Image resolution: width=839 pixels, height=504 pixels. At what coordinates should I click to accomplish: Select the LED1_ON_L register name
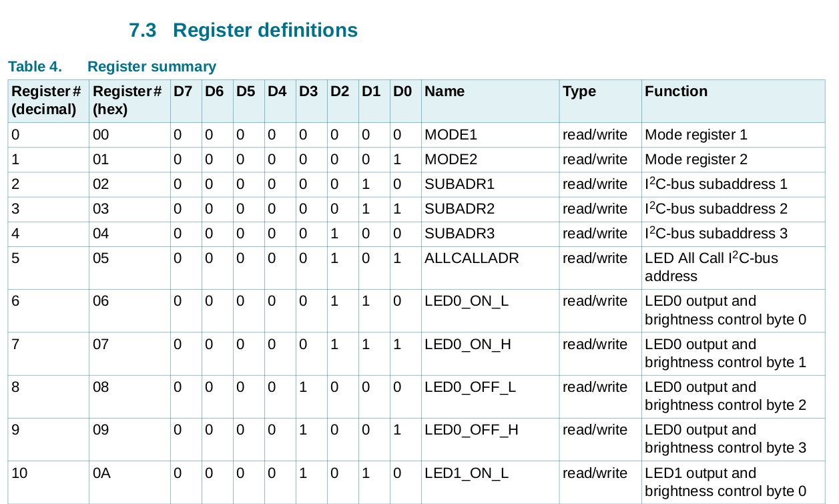(467, 474)
